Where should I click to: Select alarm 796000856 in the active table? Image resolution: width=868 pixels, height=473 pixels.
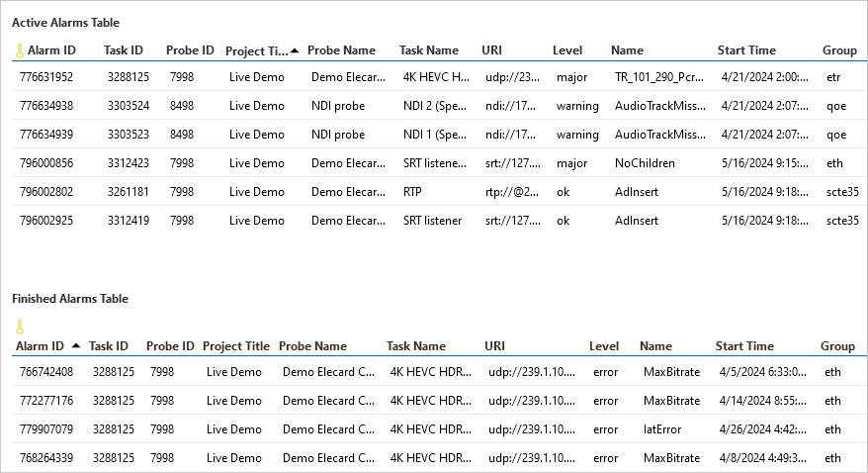pos(46,163)
